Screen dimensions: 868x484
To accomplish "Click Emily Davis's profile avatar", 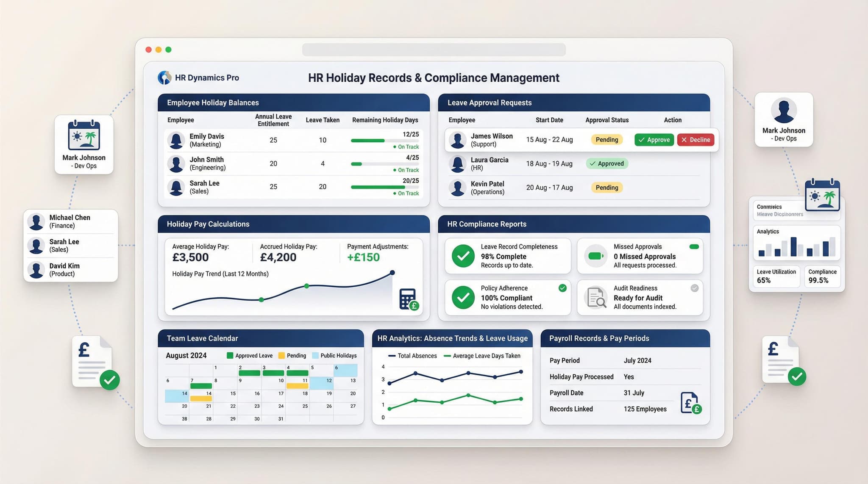I will point(176,140).
